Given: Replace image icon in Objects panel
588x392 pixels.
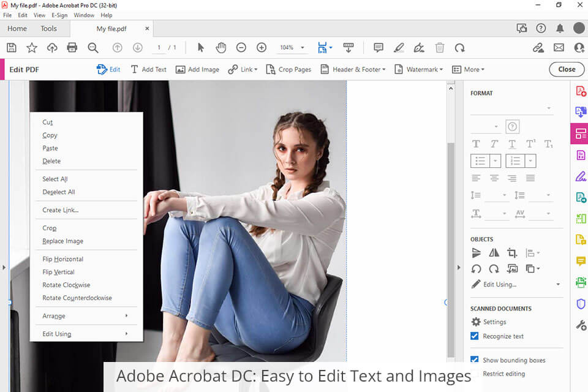Looking at the screenshot, I should [512, 269].
